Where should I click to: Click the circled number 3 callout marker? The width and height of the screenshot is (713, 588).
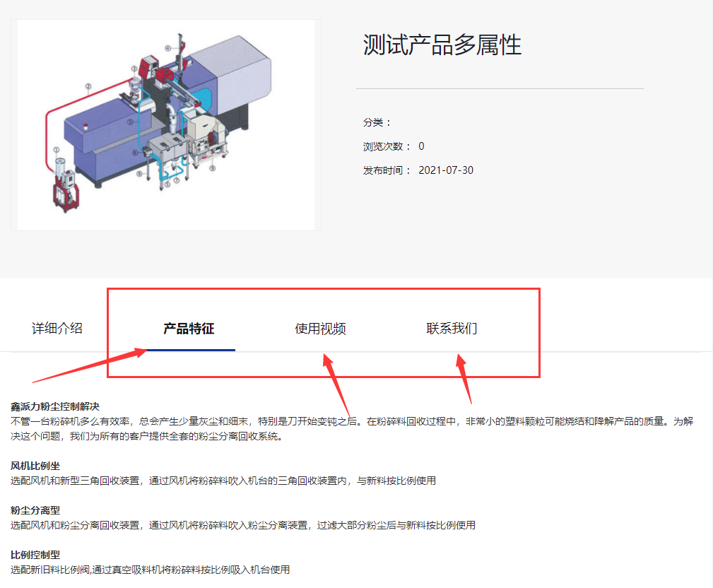click(x=134, y=69)
